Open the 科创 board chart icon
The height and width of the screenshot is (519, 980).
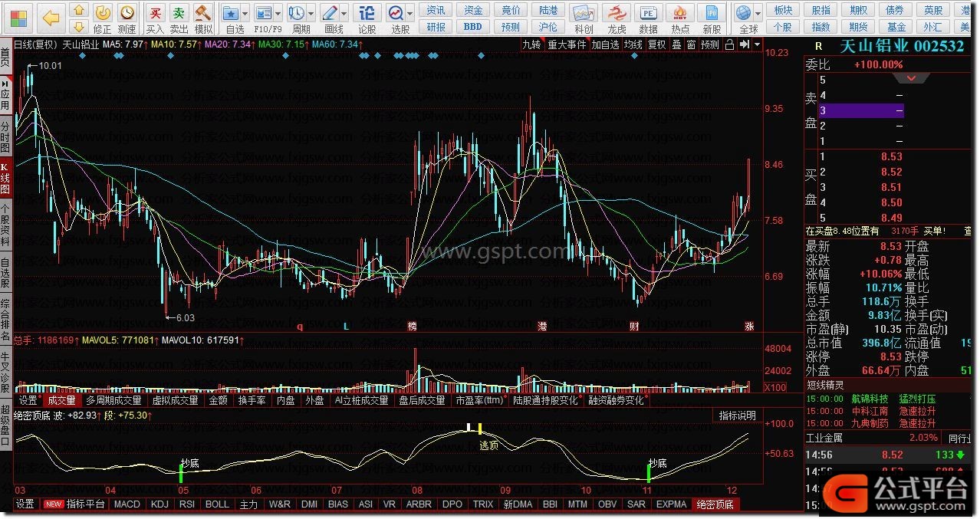pyautogui.click(x=584, y=18)
